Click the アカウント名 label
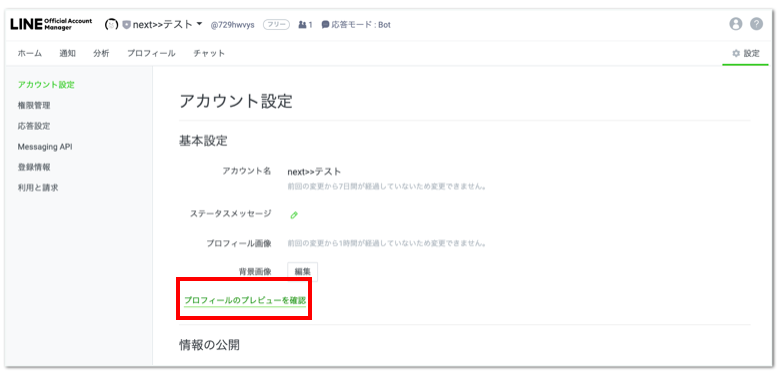The image size is (777, 379). (247, 171)
